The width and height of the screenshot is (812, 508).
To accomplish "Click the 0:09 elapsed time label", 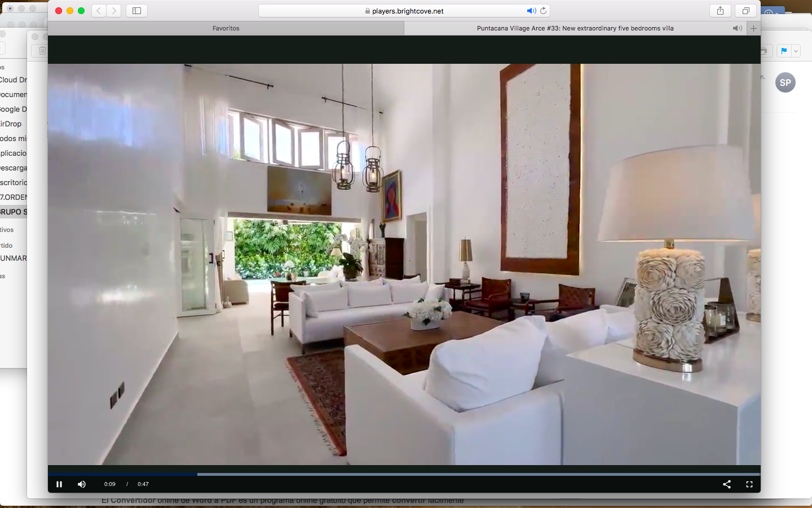I will (x=109, y=484).
